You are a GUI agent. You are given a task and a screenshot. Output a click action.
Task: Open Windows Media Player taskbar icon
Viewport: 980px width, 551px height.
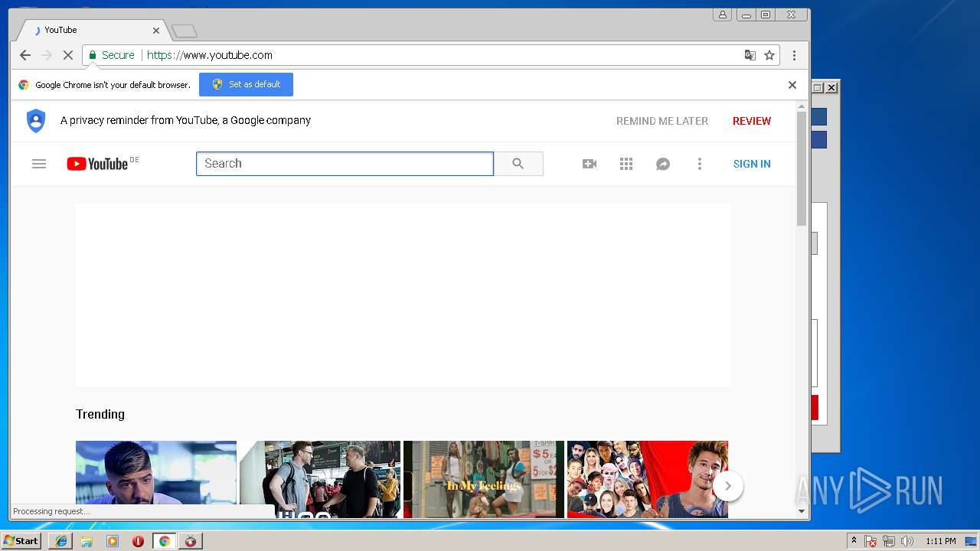113,541
